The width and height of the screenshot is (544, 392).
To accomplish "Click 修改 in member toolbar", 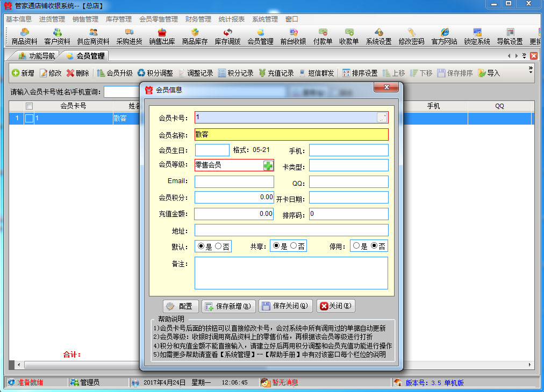I will [x=51, y=73].
